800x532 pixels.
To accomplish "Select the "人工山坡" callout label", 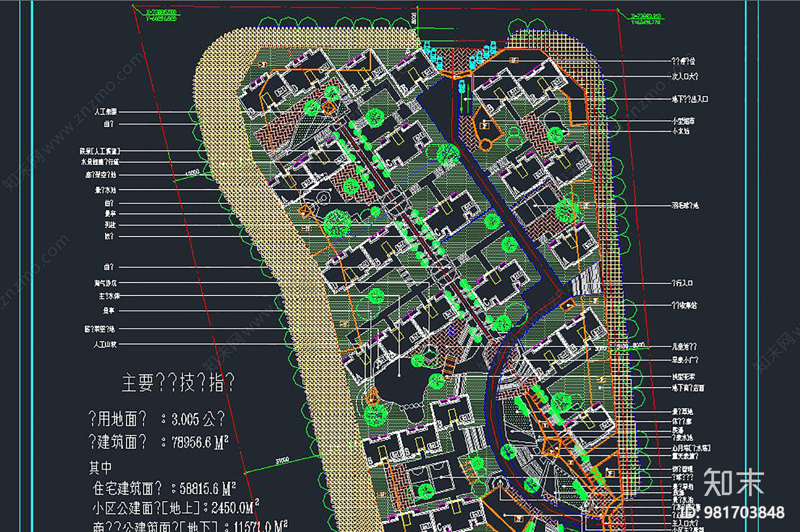I will [105, 344].
